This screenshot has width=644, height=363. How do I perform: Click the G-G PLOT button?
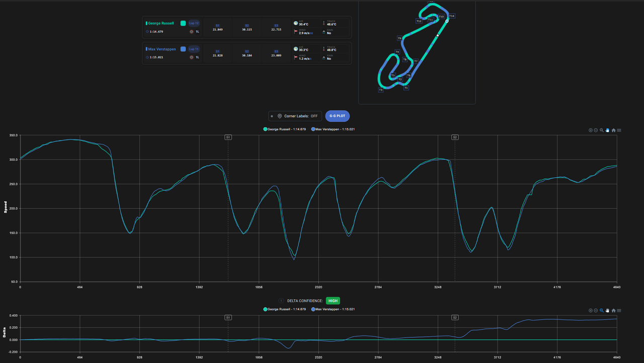[x=338, y=116]
